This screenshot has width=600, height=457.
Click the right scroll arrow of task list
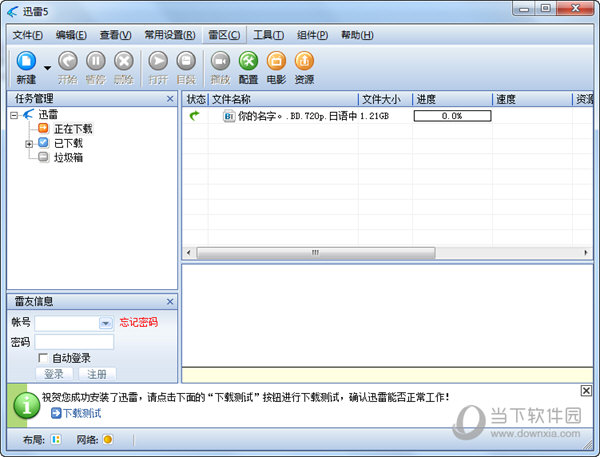(585, 253)
